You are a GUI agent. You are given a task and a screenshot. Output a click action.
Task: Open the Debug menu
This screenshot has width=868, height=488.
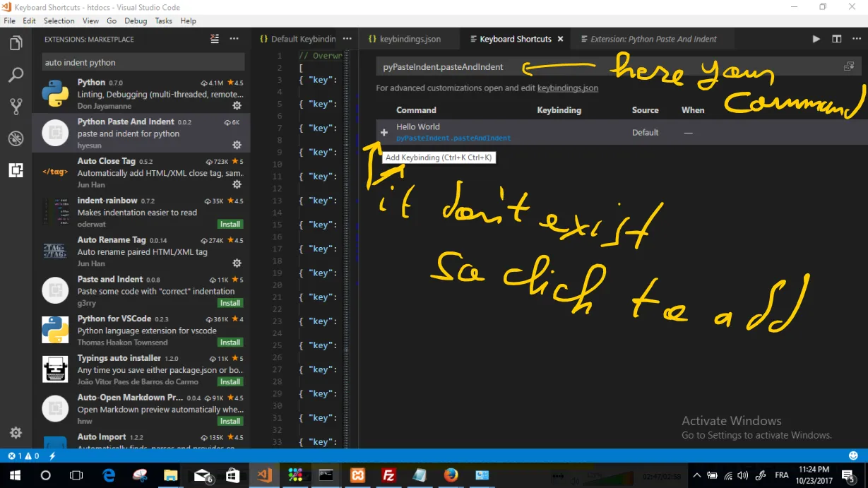coord(136,21)
